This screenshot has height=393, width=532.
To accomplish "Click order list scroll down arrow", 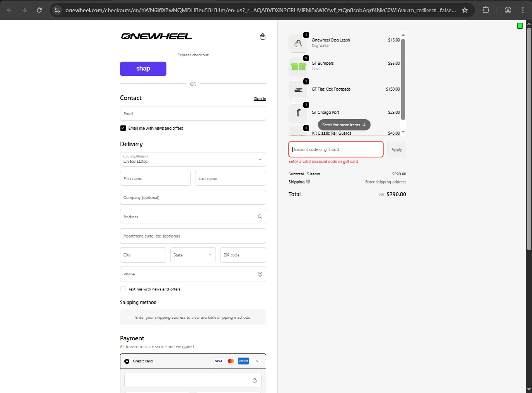I will tap(403, 132).
